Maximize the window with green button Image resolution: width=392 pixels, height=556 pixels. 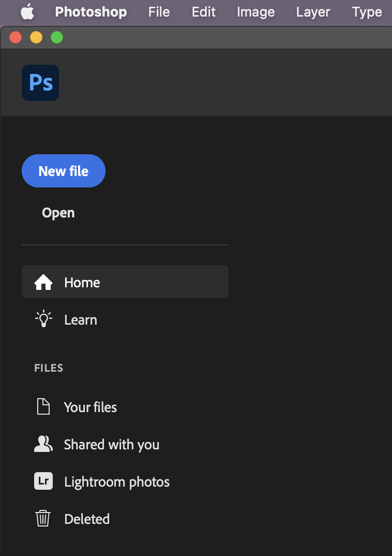[57, 37]
